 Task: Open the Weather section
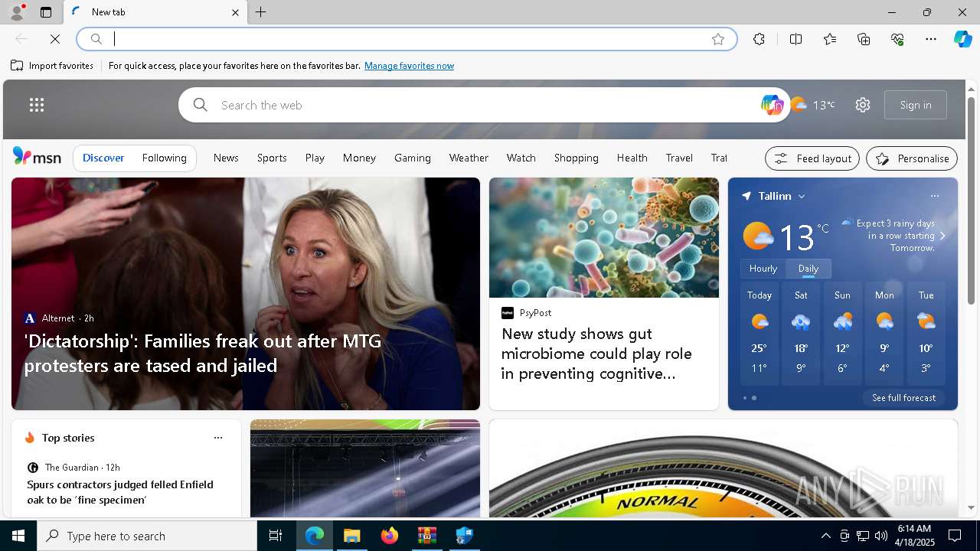pos(469,158)
